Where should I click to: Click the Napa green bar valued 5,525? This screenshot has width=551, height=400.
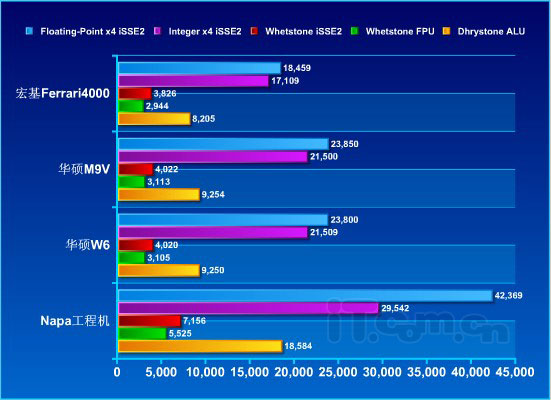(x=142, y=334)
